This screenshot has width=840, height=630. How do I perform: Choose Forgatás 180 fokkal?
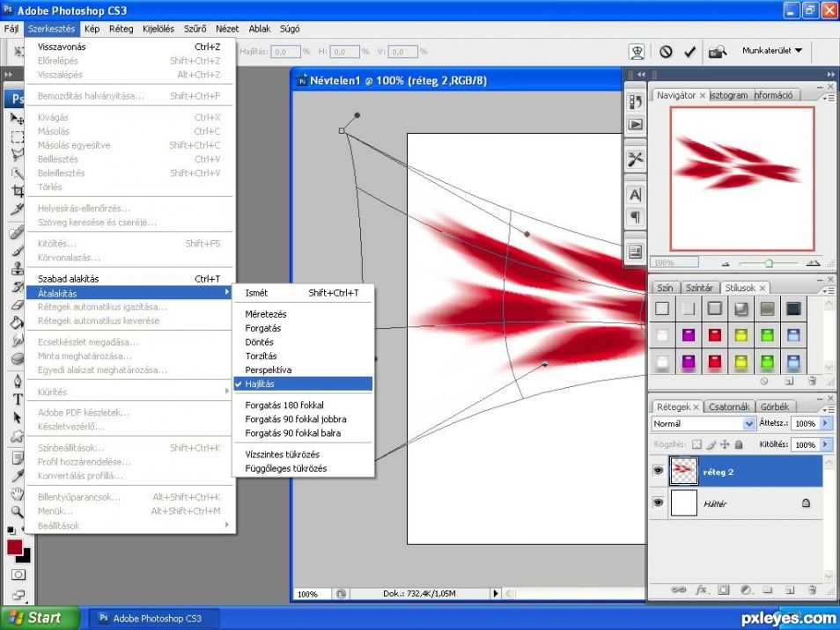pyautogui.click(x=284, y=406)
